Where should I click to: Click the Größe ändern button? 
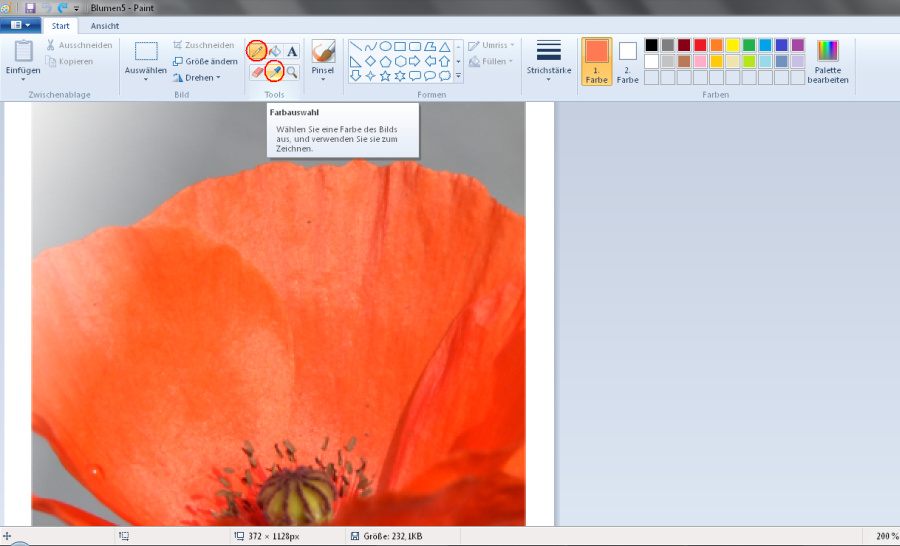[x=205, y=61]
